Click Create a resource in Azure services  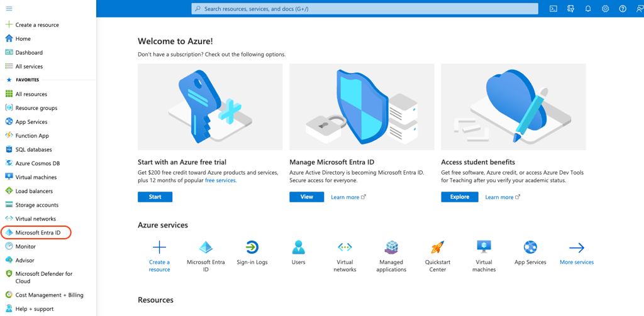(159, 256)
